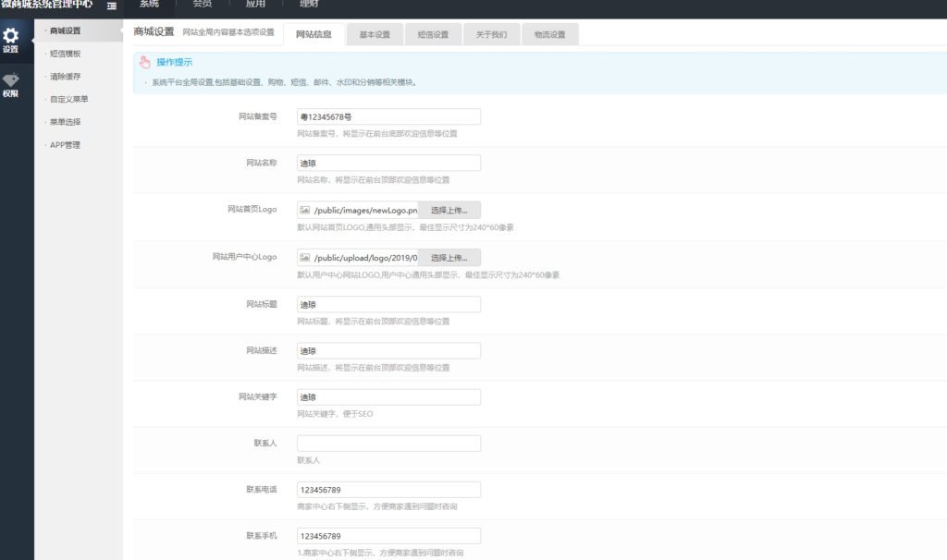Click 选择上传 button for 网站首页Logo
This screenshot has width=947, height=560.
tap(449, 210)
